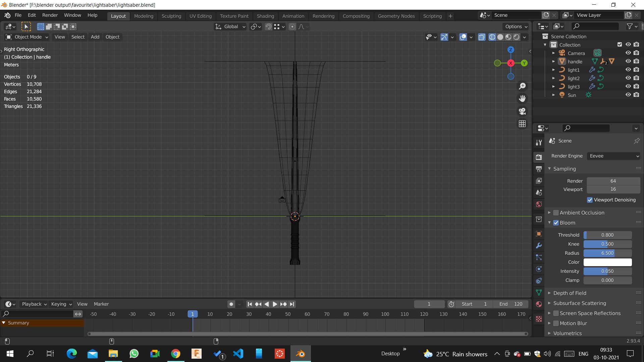Open the File menu
644x362 pixels.
18,15
